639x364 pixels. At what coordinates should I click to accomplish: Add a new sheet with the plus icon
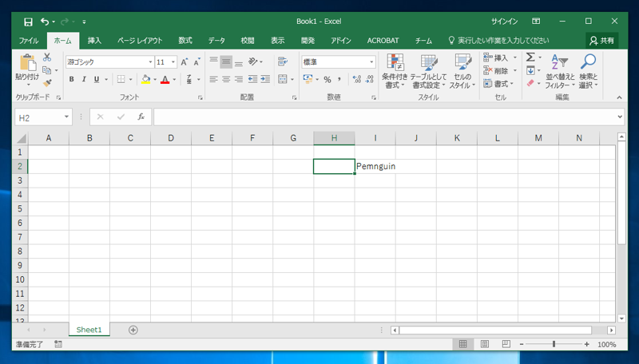[133, 330]
